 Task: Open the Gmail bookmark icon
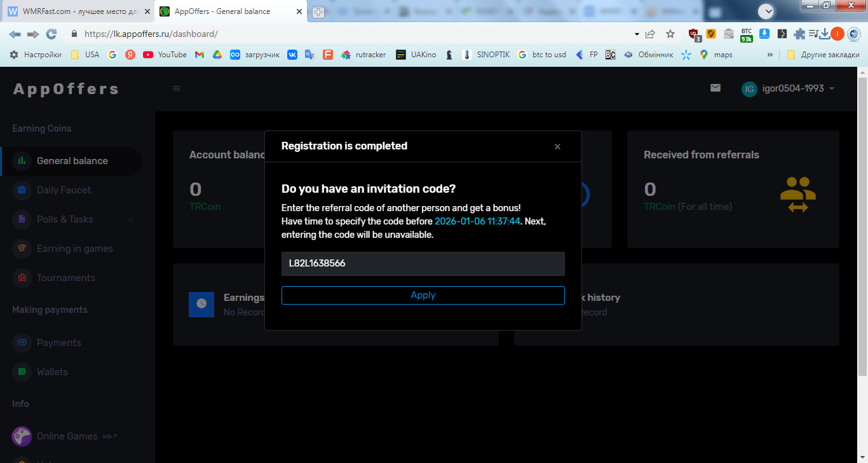point(199,55)
